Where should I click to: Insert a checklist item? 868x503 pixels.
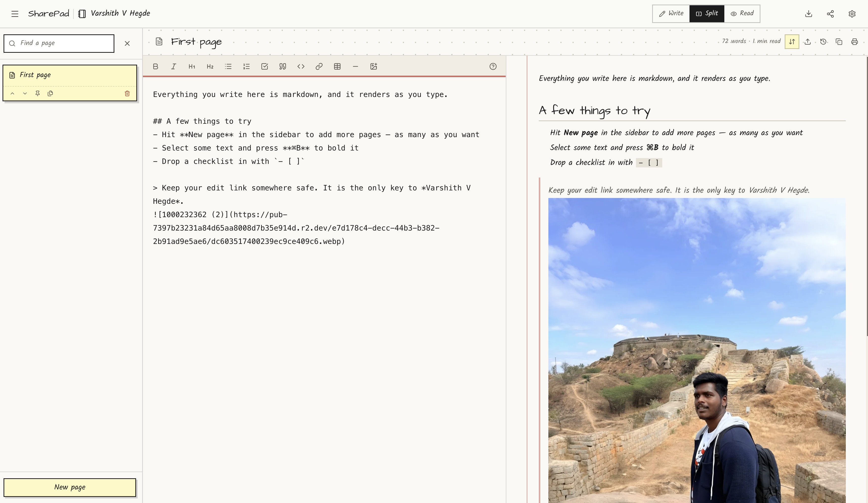pyautogui.click(x=265, y=66)
